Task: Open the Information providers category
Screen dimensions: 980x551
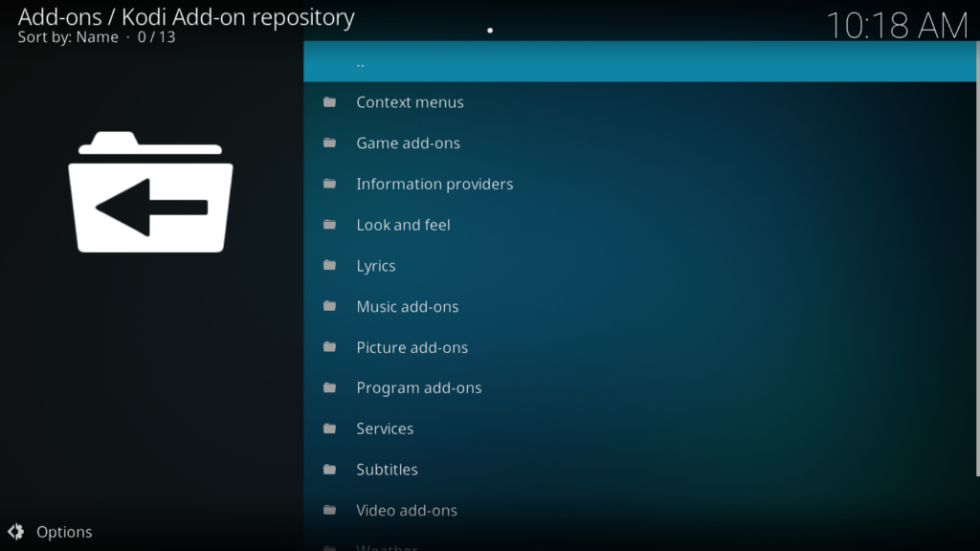Action: [x=434, y=184]
